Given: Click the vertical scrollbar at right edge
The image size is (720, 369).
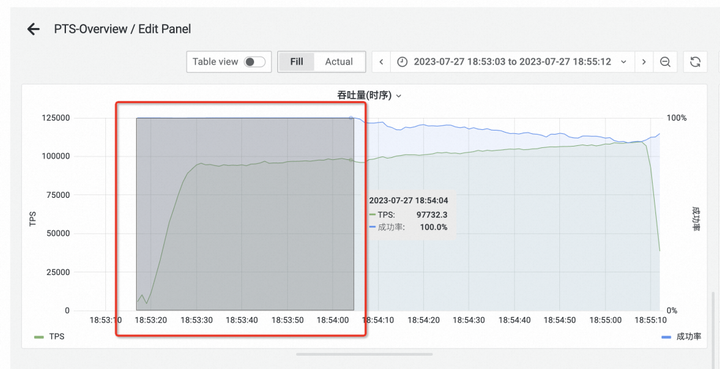Looking at the screenshot, I should click(x=713, y=330).
